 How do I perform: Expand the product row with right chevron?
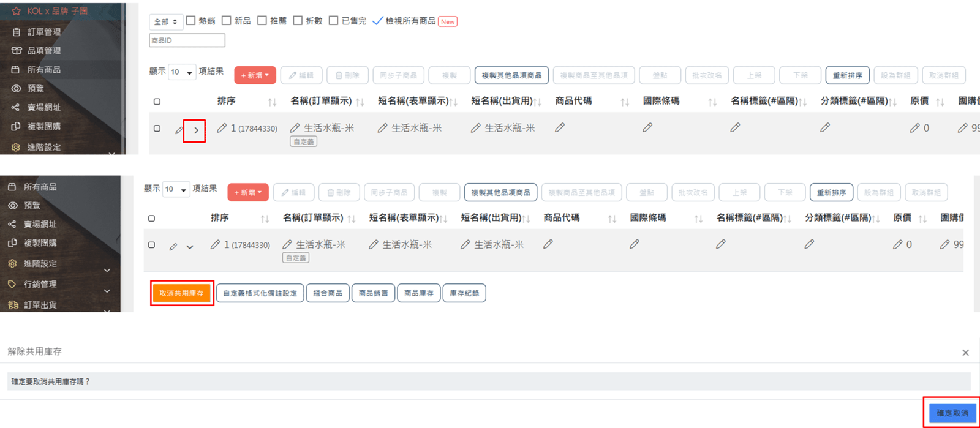click(x=196, y=130)
